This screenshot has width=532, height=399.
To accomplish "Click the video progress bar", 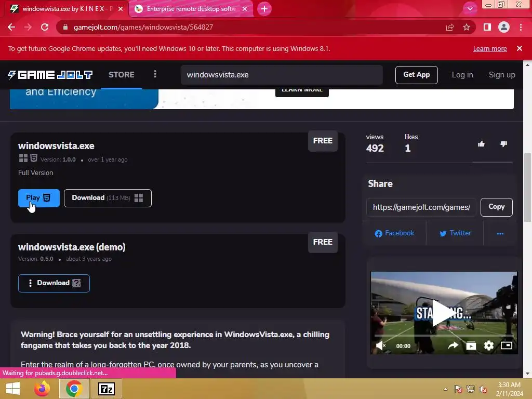I will coord(444,335).
